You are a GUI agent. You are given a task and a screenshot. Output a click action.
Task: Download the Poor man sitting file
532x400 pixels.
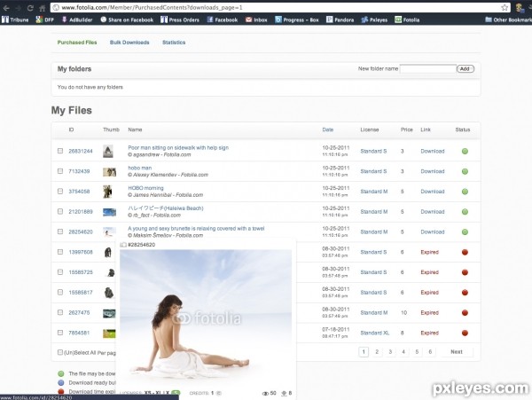click(x=433, y=152)
